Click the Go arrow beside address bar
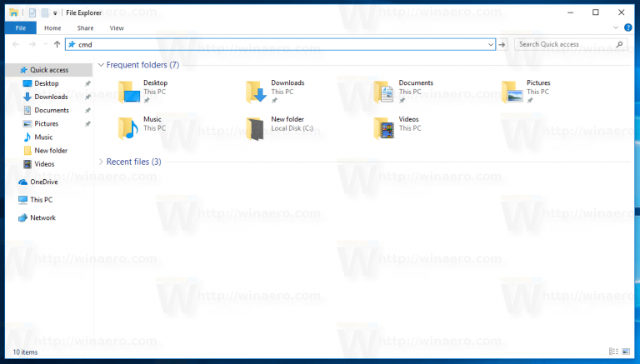Viewport: 640px width, 364px height. [x=502, y=44]
